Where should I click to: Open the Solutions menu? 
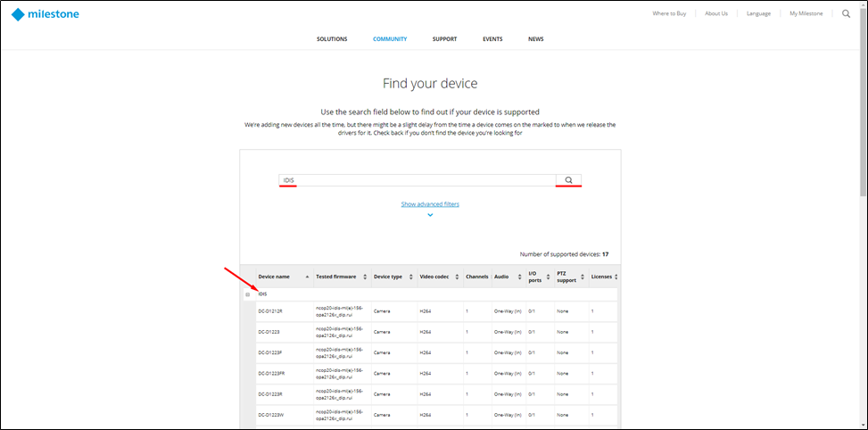332,39
